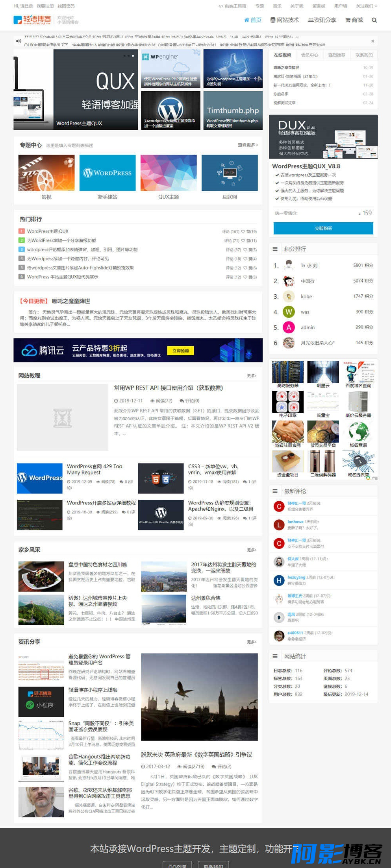Click the 我要注册 register link
Viewport: 391px width, 868px height.
pyautogui.click(x=45, y=6)
